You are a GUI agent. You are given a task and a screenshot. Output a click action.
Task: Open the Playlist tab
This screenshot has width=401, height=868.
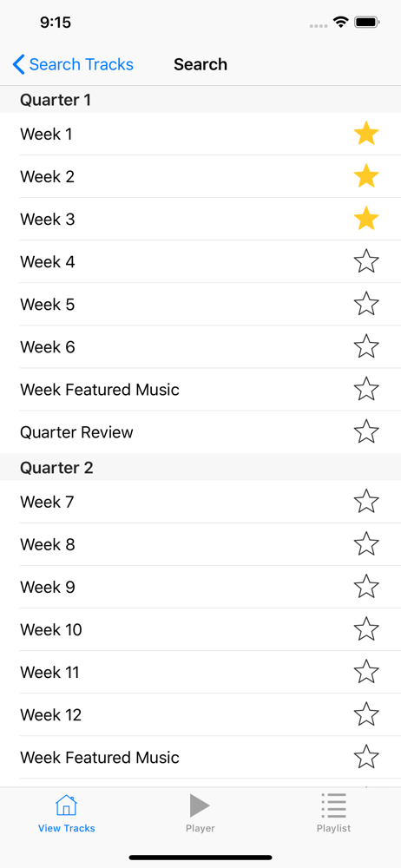coord(333,813)
